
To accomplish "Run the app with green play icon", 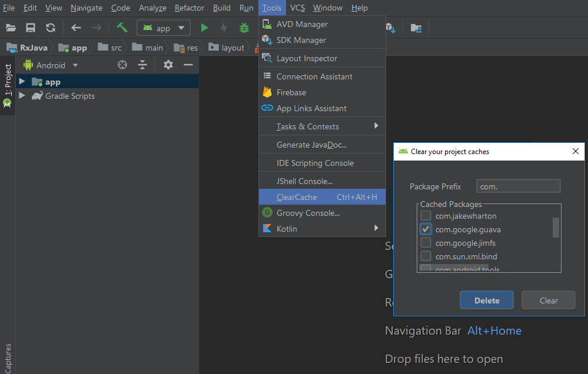I will tap(204, 28).
